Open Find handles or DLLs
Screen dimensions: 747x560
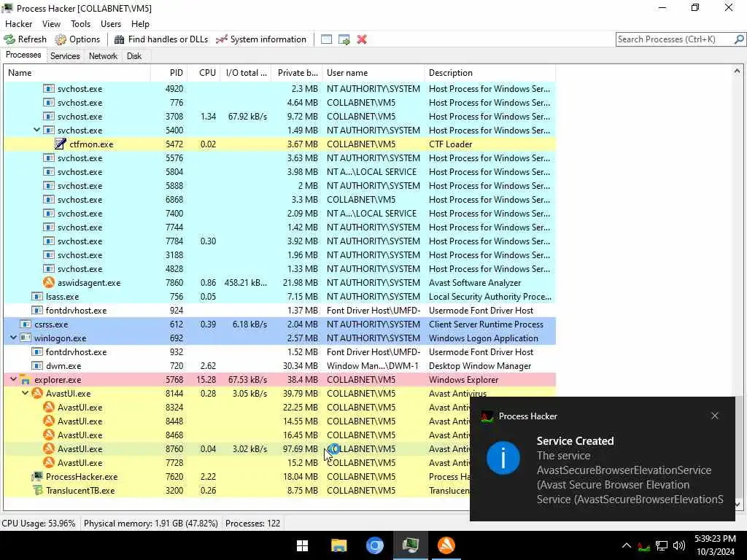[x=161, y=39]
